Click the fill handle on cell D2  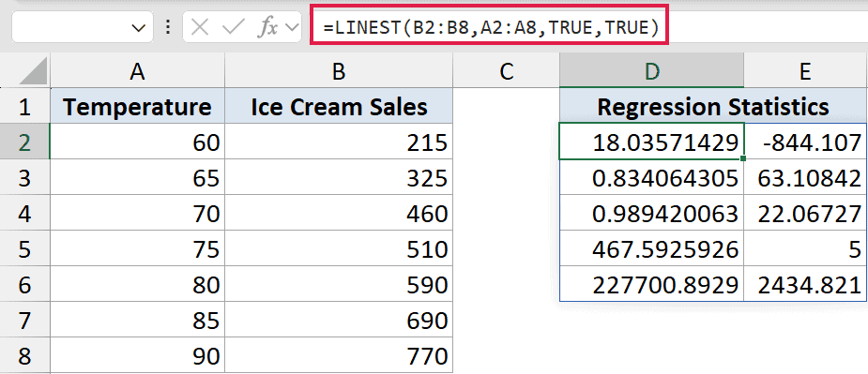pyautogui.click(x=743, y=158)
